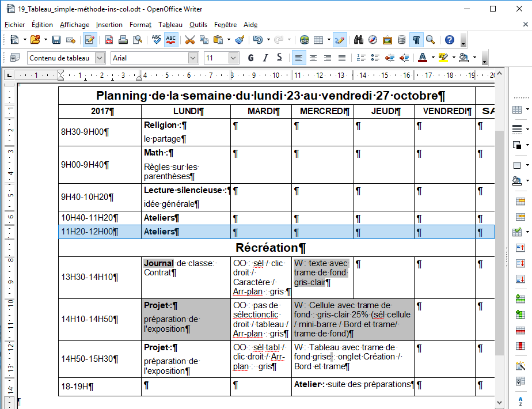
Task: Open the recent files dropdown arrow
Action: 46,40
